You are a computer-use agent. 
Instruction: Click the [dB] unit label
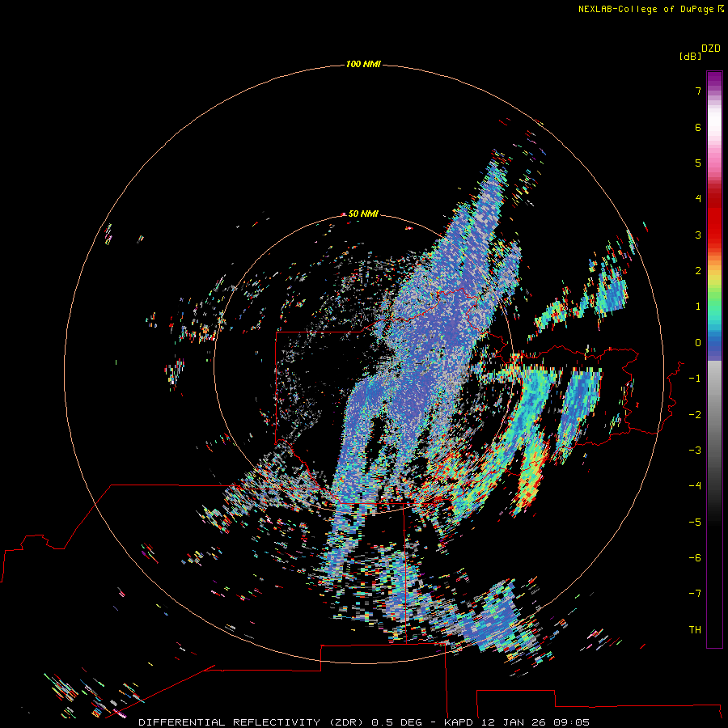690,56
